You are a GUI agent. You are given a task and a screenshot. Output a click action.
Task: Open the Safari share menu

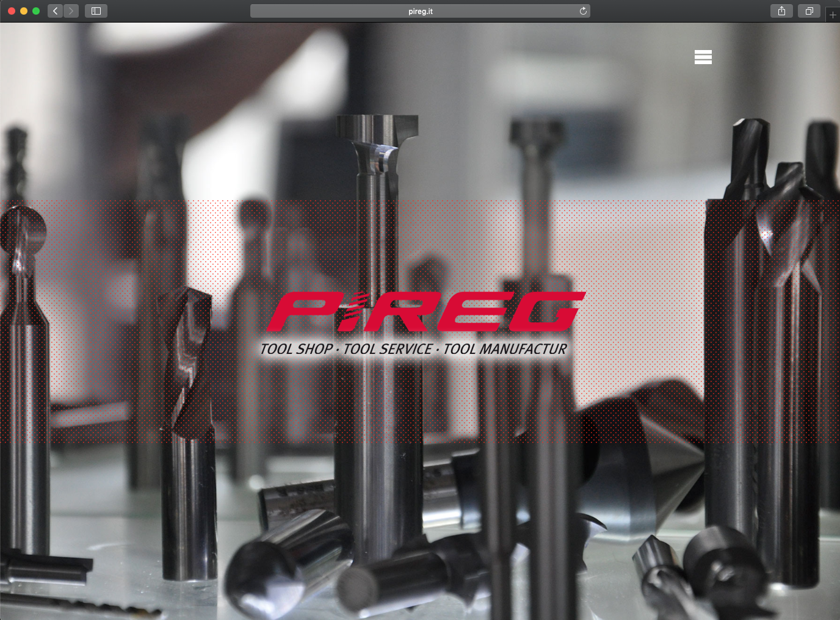click(x=781, y=11)
